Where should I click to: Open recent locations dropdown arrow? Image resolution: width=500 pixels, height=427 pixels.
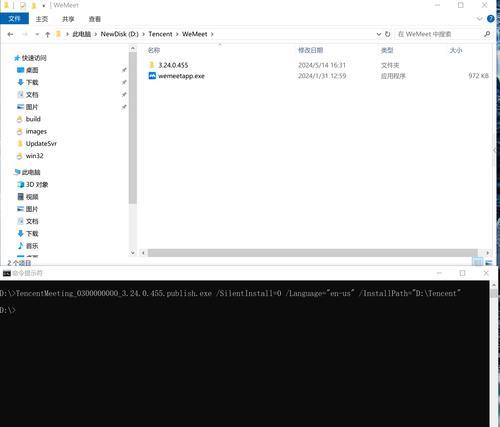click(x=37, y=34)
